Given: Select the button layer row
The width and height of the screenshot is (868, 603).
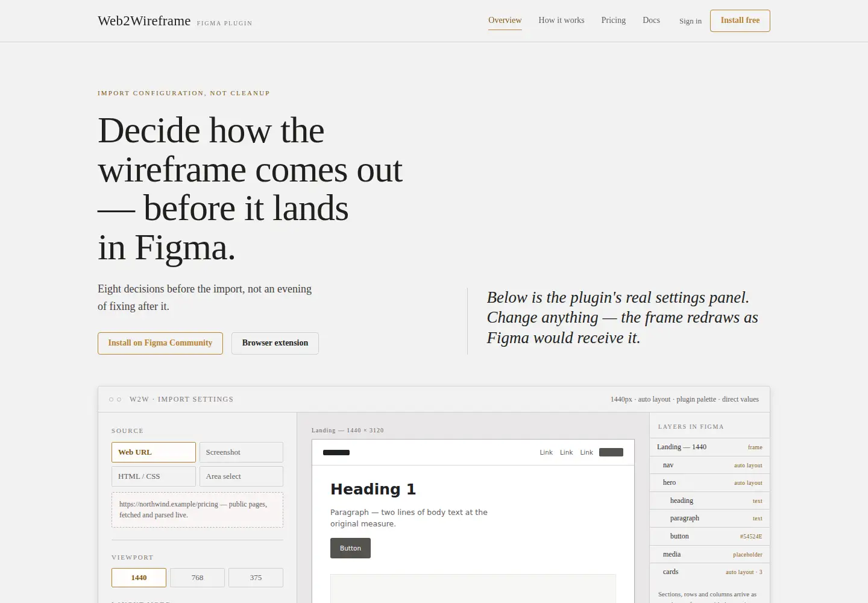Looking at the screenshot, I should point(709,536).
